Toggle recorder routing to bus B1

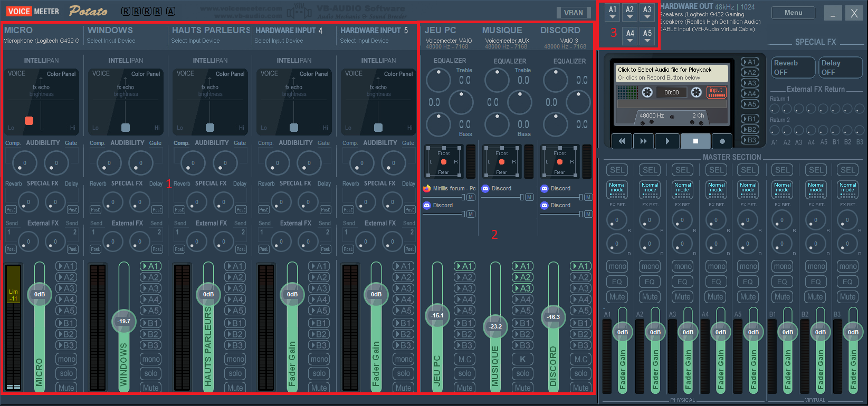coord(749,119)
